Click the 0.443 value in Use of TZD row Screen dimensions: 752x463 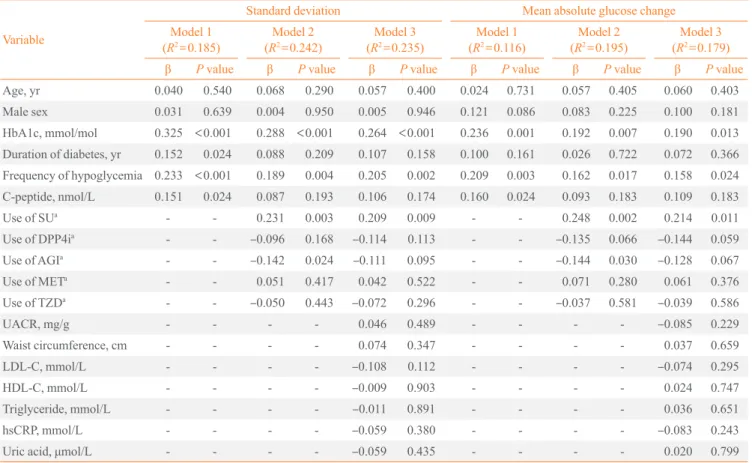[x=319, y=303]
